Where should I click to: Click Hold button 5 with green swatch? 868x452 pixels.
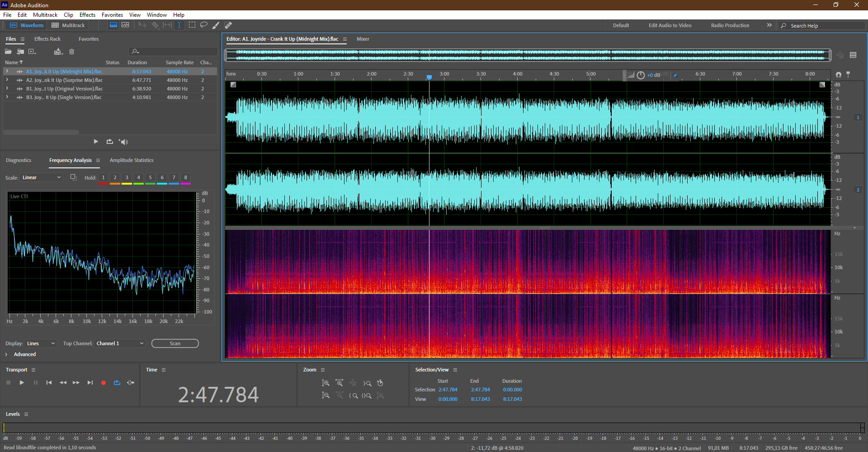click(x=151, y=178)
